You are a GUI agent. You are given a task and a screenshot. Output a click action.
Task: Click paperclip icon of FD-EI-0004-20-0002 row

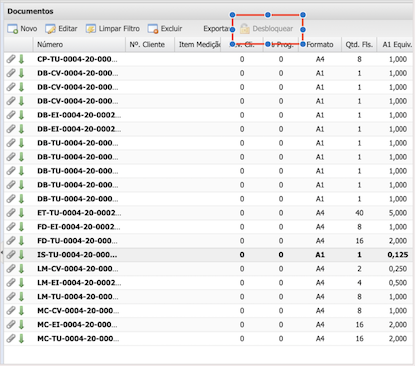(11, 227)
